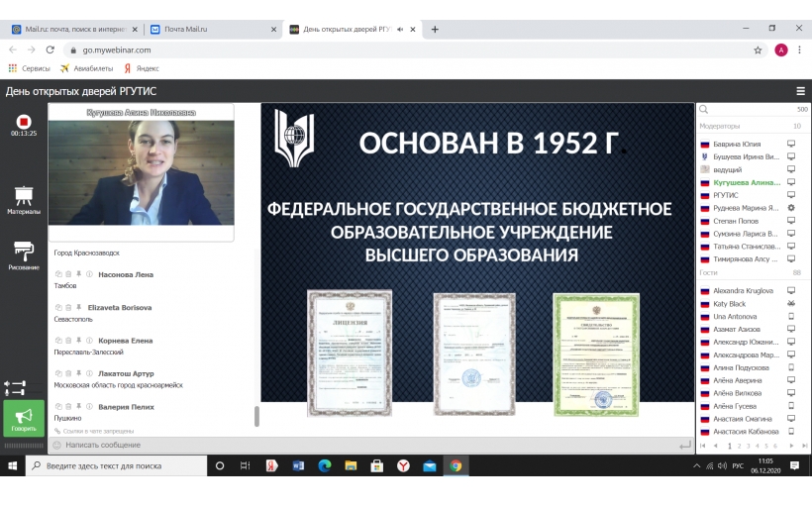Open File Explorer from taskbar
This screenshot has height=507, width=812.
[351, 465]
